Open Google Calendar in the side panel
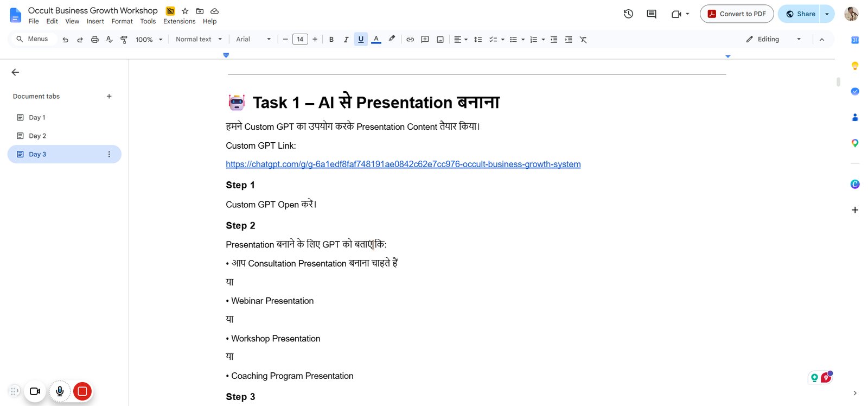 pyautogui.click(x=855, y=40)
